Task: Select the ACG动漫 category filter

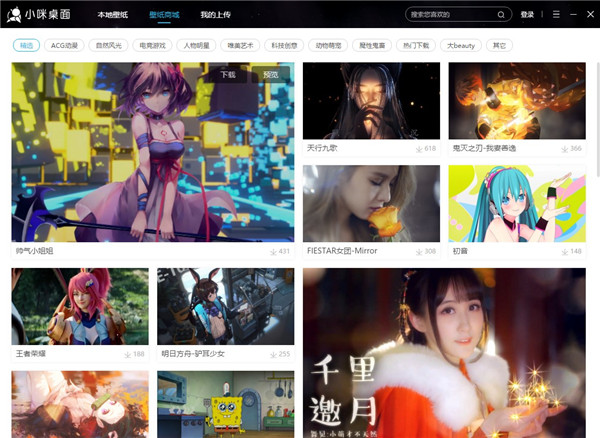Action: tap(64, 46)
